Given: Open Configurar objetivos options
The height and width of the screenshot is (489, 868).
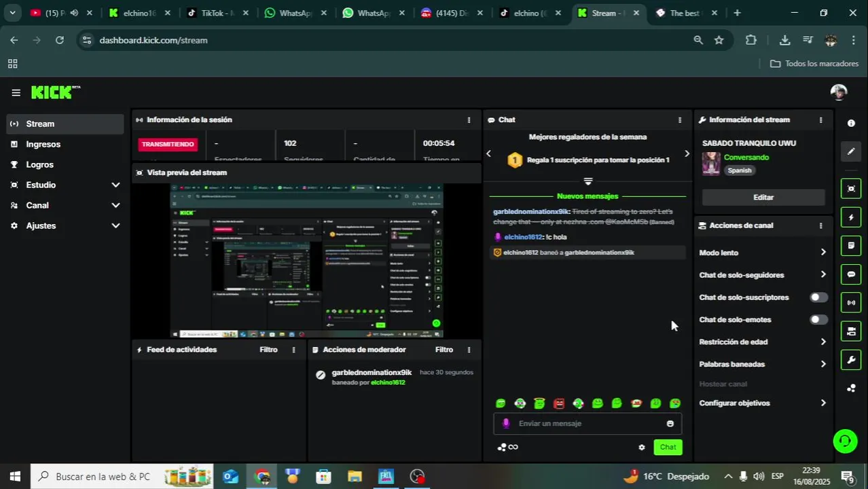Looking at the screenshot, I should 763,403.
